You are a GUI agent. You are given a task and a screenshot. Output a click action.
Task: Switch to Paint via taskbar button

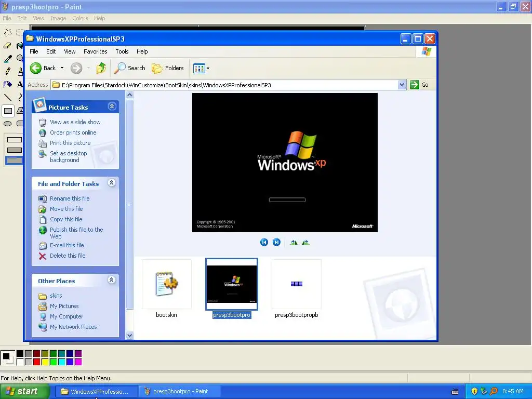coord(179,392)
